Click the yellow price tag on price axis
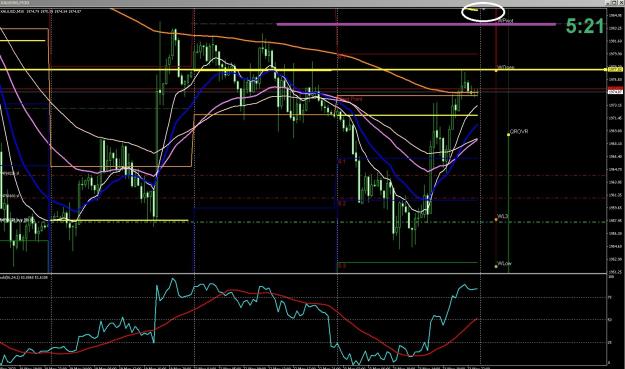 615,69
